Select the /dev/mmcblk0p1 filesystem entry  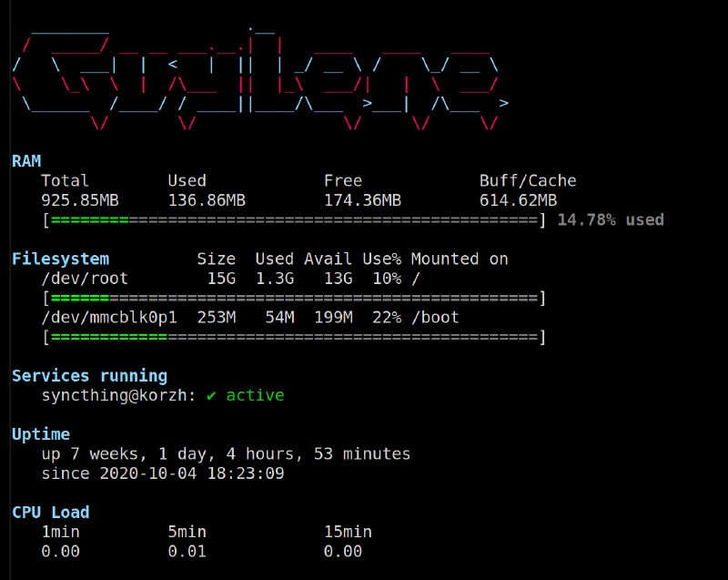coord(109,318)
